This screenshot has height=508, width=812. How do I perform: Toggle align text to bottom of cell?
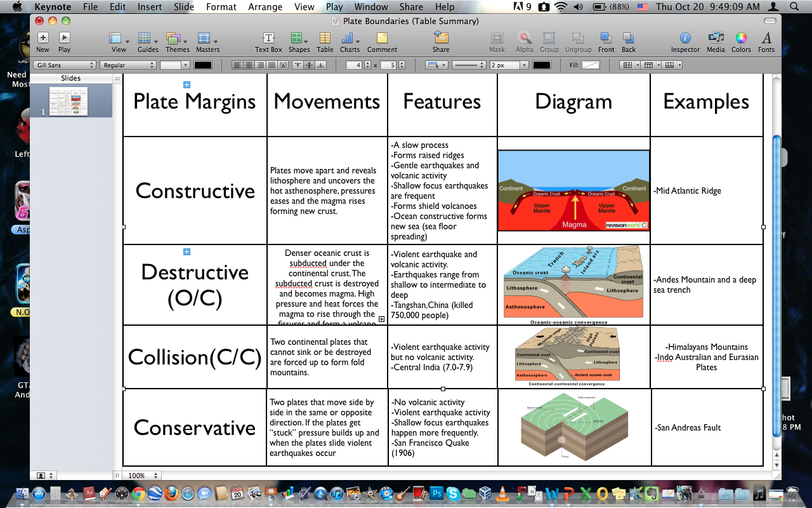pyautogui.click(x=321, y=65)
